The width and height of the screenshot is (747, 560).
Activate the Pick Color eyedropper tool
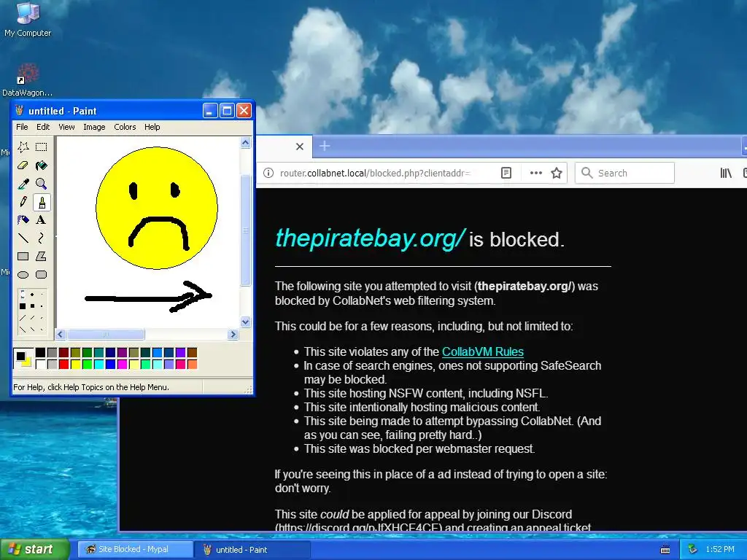pyautogui.click(x=23, y=184)
